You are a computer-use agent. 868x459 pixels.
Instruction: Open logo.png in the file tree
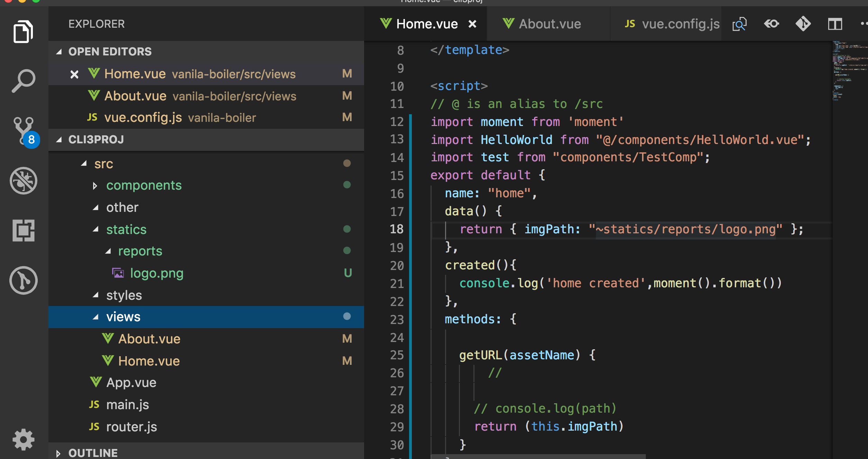156,273
